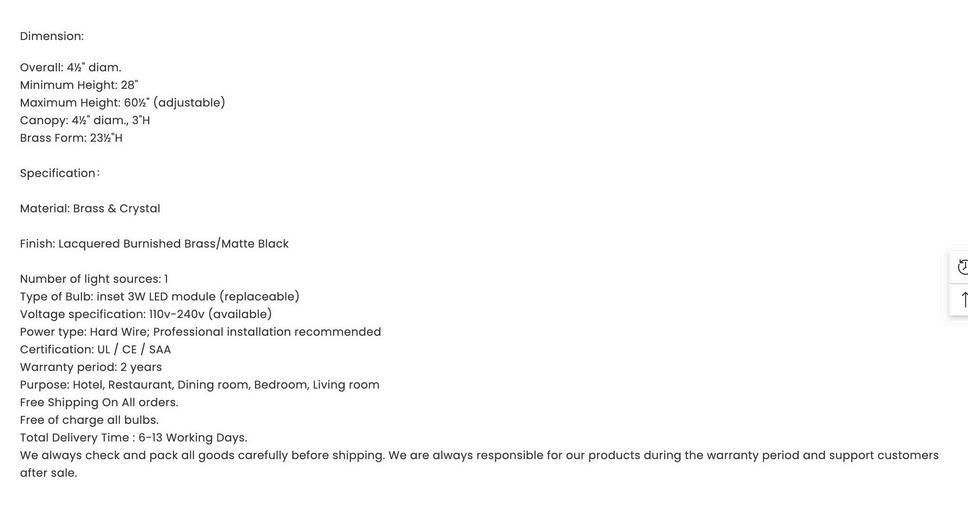Click the Voltage specification line

[x=146, y=314]
